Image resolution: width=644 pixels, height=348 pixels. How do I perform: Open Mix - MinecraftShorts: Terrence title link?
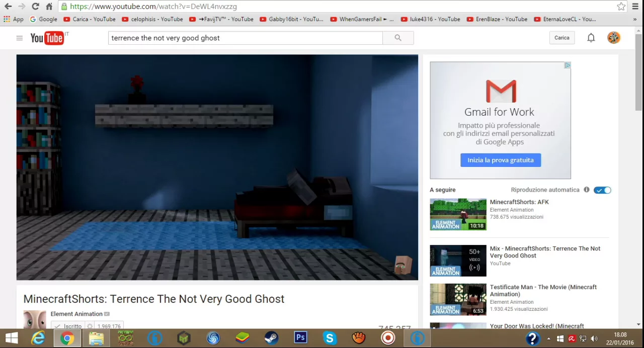tap(545, 252)
